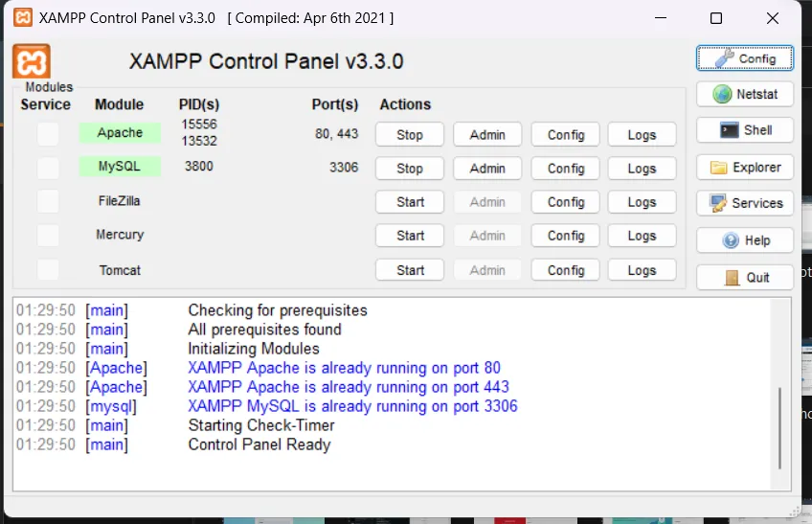Click the green Apache module label
The width and height of the screenshot is (812, 524).
coord(120,133)
